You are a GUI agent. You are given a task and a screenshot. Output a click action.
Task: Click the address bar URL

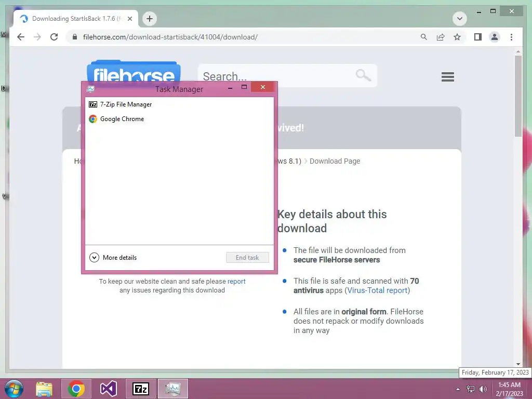coord(170,37)
